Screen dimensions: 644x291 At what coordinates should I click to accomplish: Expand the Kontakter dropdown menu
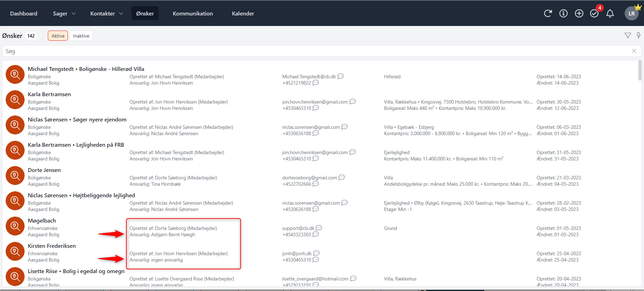click(107, 13)
